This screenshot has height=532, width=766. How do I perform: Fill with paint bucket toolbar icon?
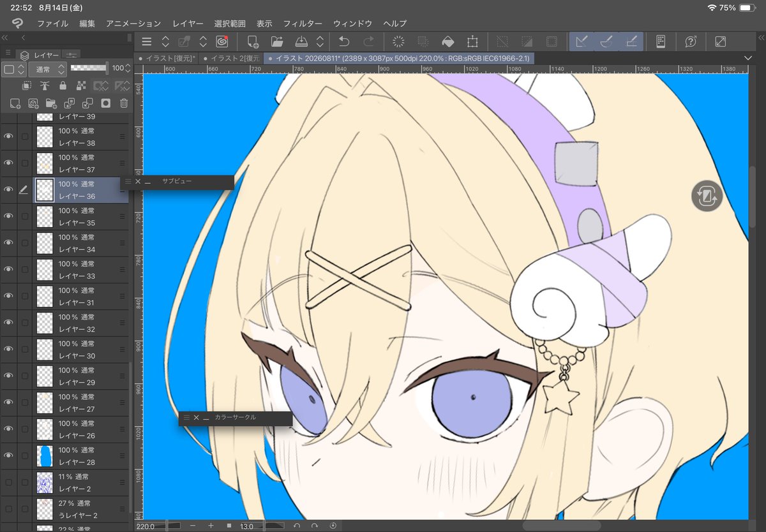point(448,42)
